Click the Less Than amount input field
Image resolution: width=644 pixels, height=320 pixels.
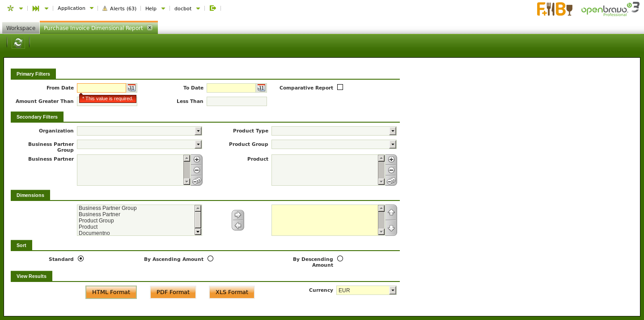tap(237, 102)
